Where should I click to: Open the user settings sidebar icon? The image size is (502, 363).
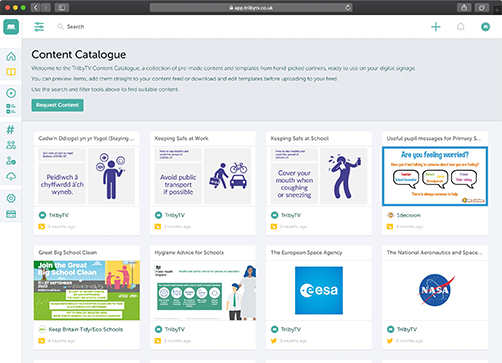[11, 161]
